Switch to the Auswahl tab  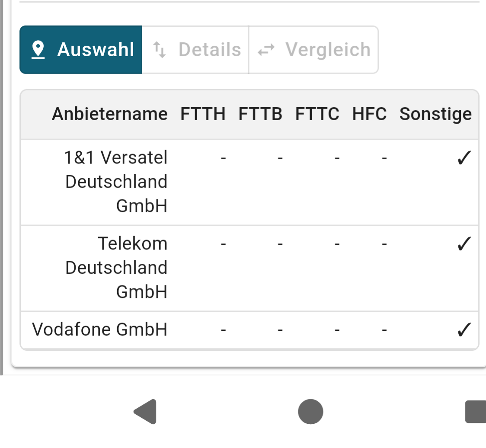(81, 50)
